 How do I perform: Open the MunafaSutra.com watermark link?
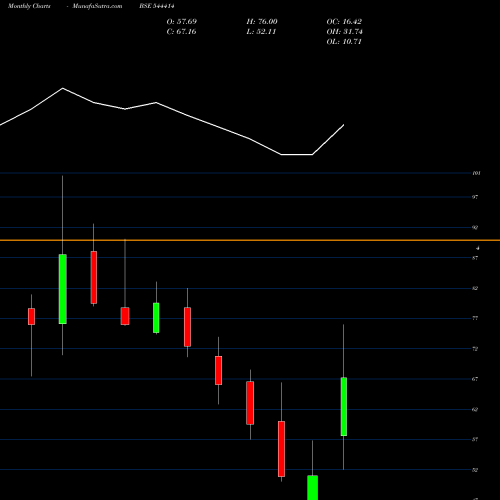click(x=97, y=6)
